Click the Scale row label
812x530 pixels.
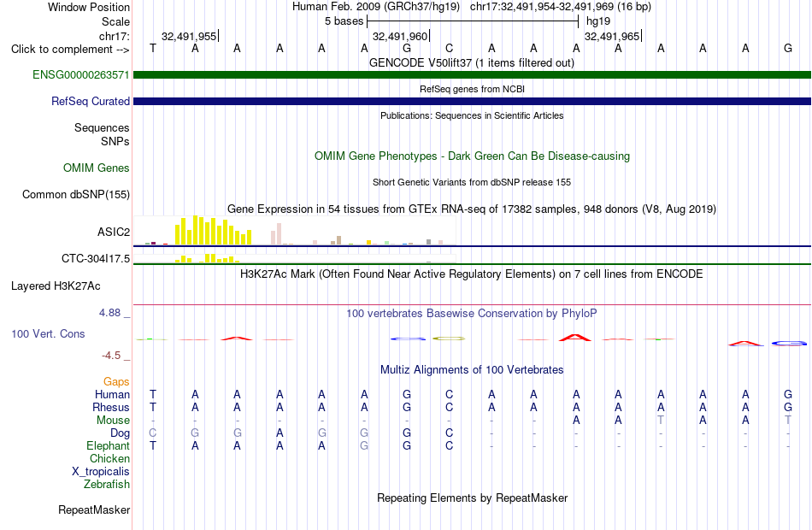pyautogui.click(x=115, y=21)
